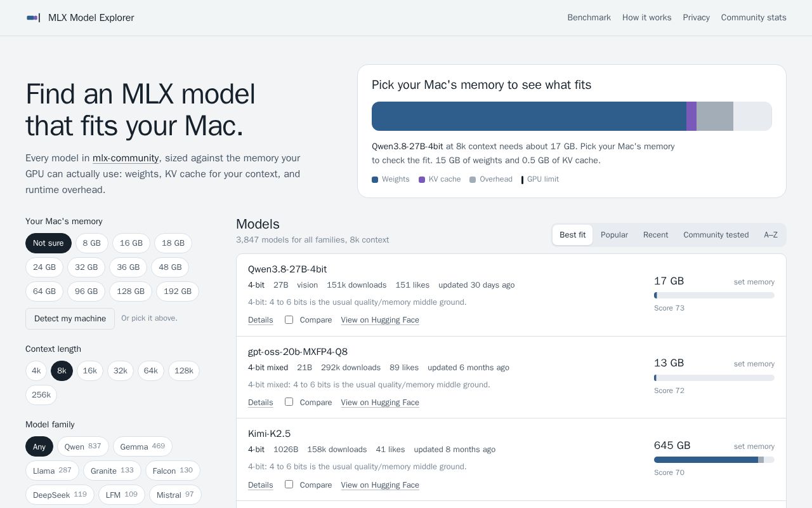Filter models by Llama family
Screen dimensions: 812x508
pos(52,471)
